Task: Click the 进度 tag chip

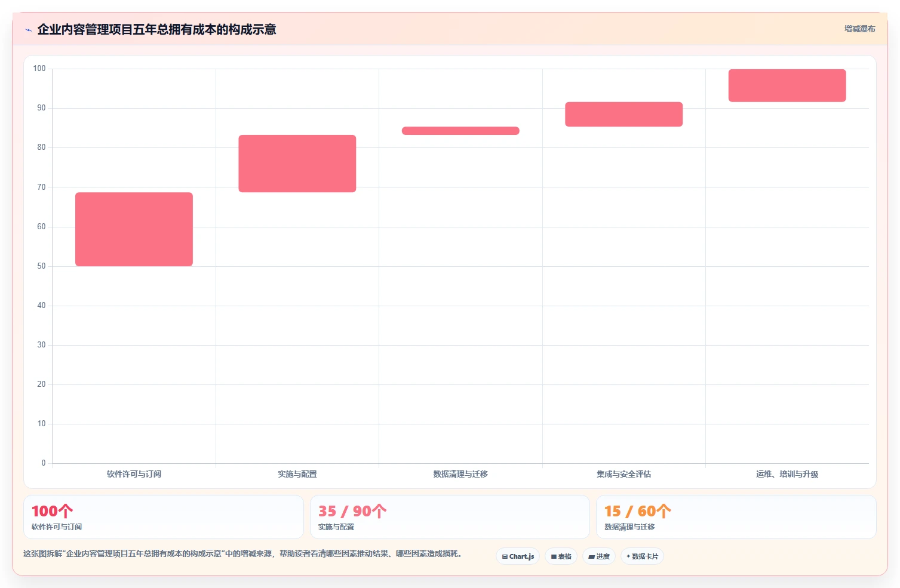Action: click(599, 556)
